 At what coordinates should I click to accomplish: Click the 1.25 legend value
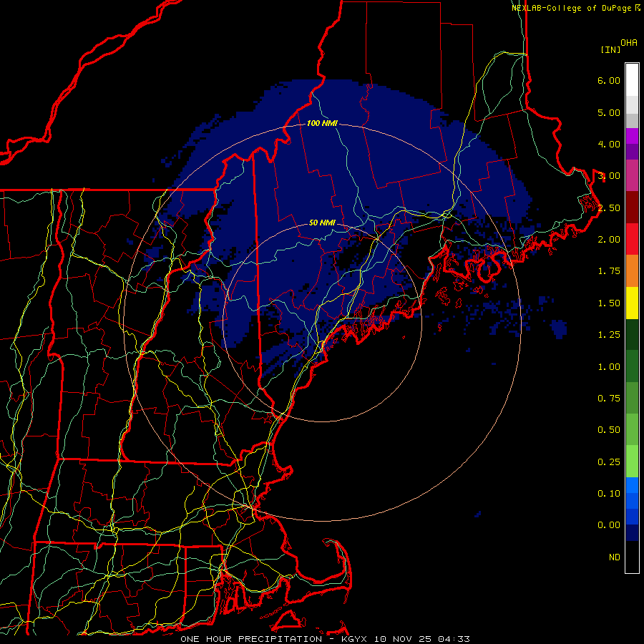tap(609, 335)
